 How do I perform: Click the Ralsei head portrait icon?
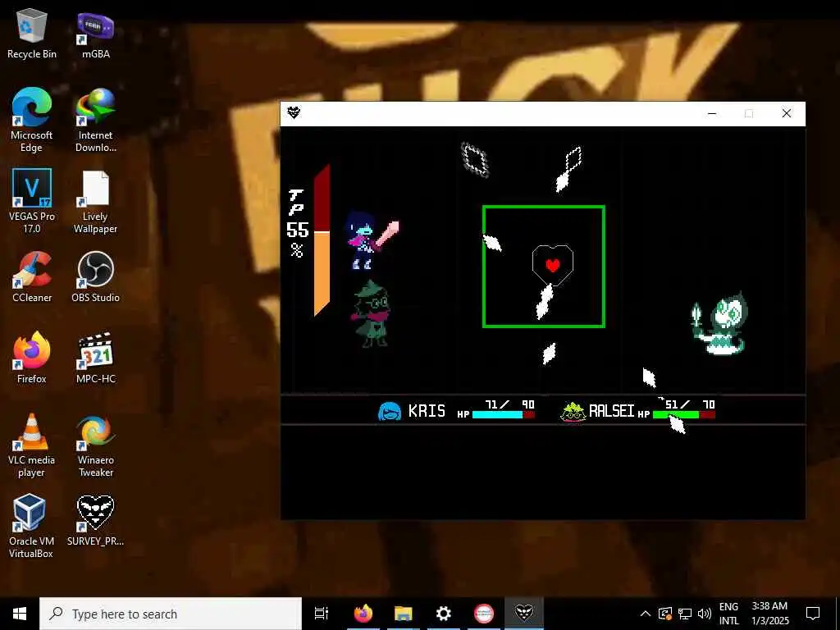573,412
